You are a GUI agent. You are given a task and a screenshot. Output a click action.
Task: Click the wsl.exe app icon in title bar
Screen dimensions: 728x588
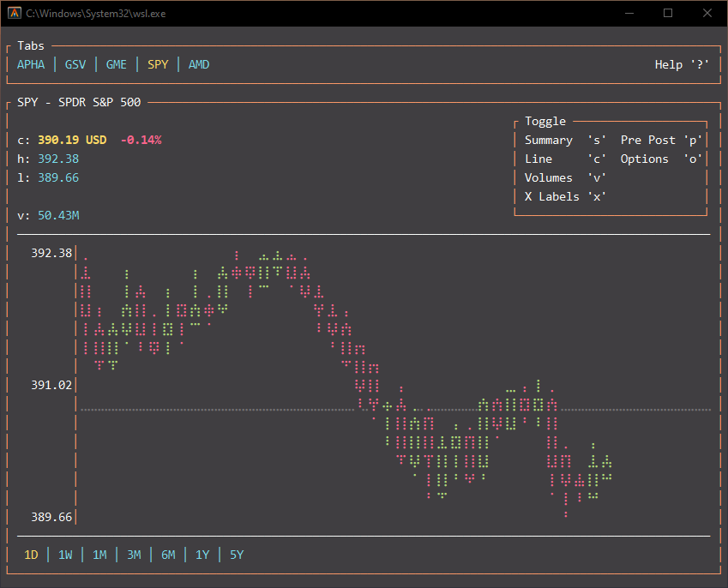tap(15, 13)
